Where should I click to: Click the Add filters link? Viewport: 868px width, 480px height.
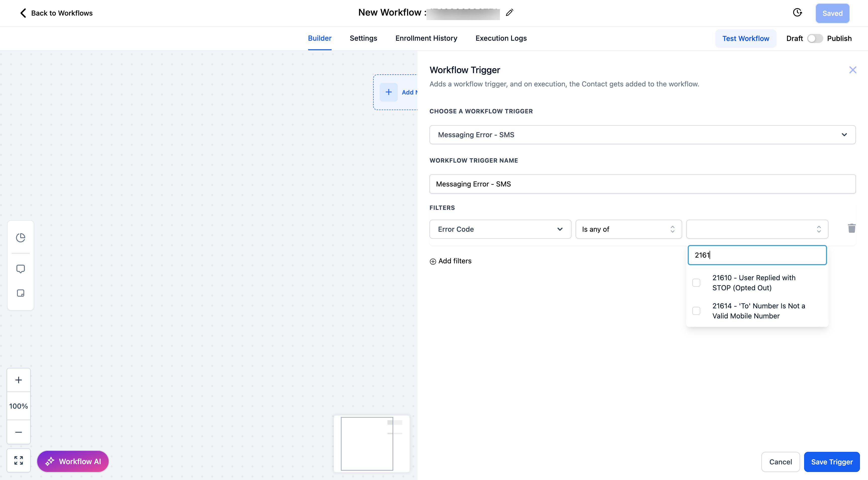[451, 261]
